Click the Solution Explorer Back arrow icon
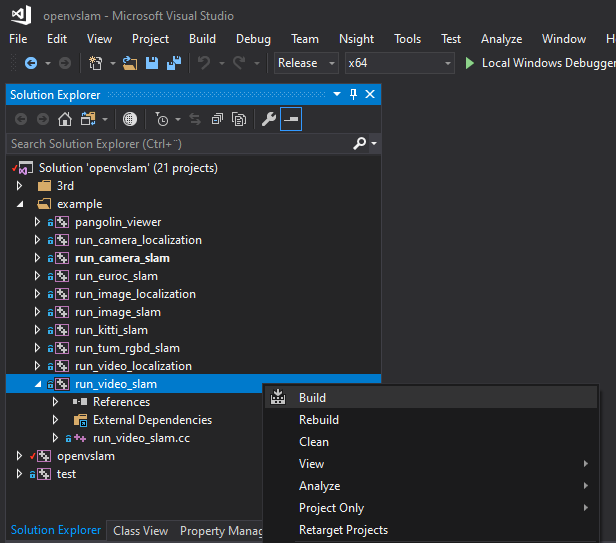 coord(21,119)
